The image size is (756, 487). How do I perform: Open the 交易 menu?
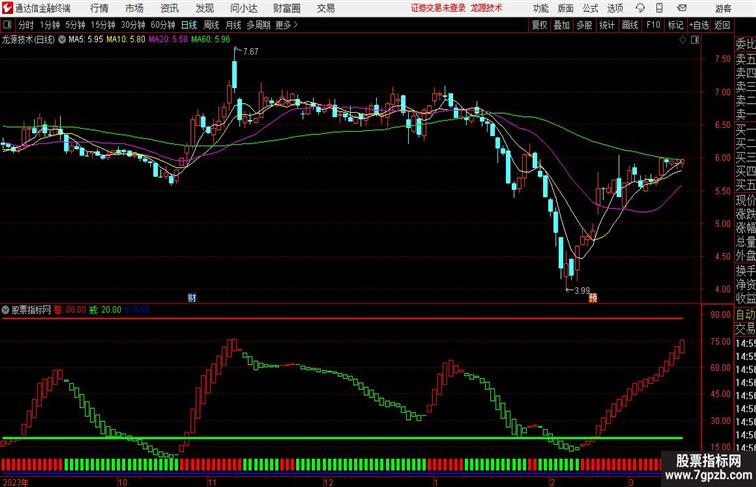click(325, 8)
